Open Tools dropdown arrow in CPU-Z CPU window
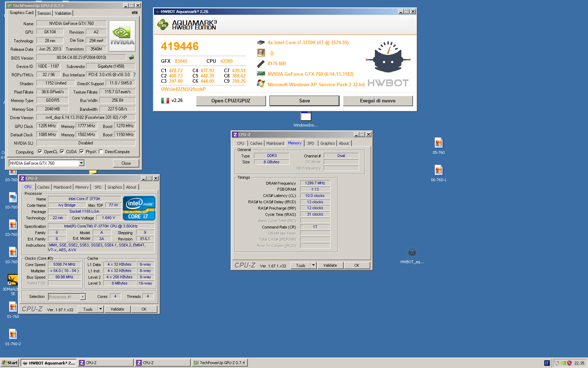The image size is (588, 368). pyautogui.click(x=100, y=309)
